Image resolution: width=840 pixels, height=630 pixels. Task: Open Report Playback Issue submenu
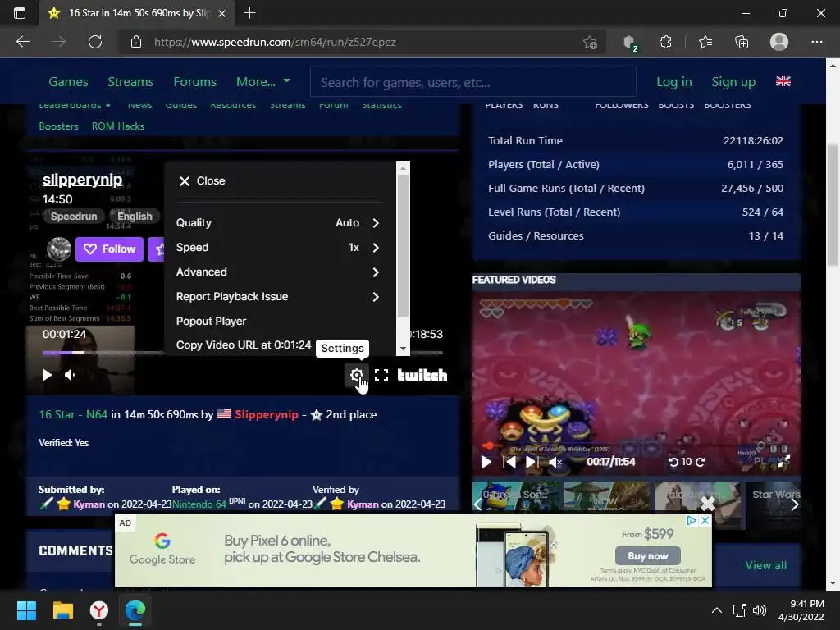click(x=279, y=297)
